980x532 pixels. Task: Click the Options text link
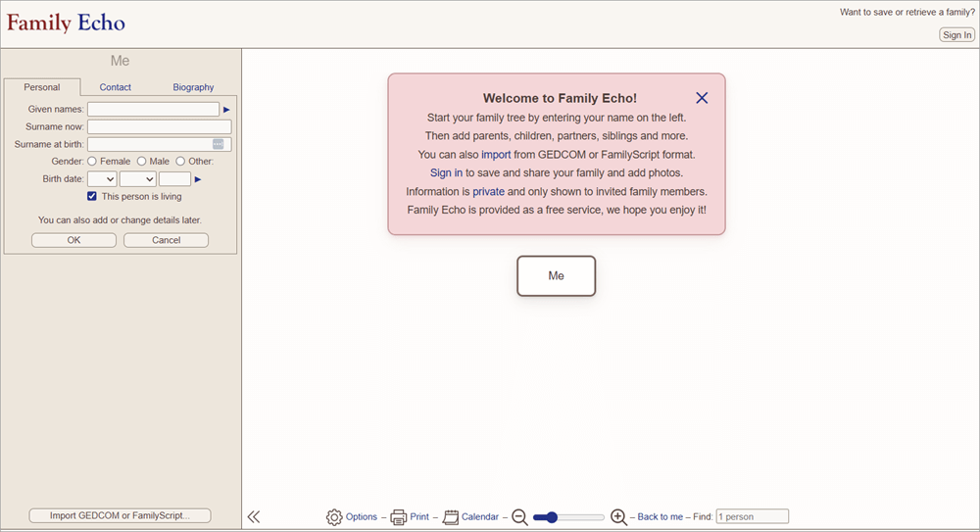pyautogui.click(x=362, y=517)
